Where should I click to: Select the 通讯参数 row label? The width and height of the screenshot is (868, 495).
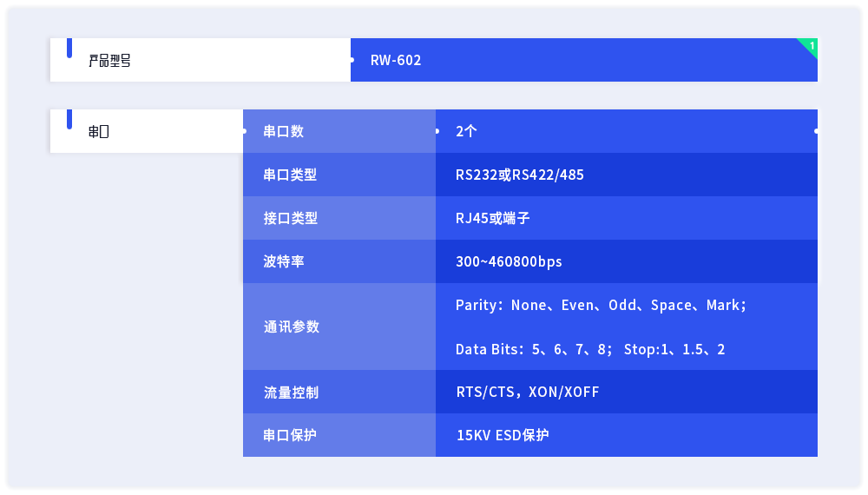coord(291,327)
